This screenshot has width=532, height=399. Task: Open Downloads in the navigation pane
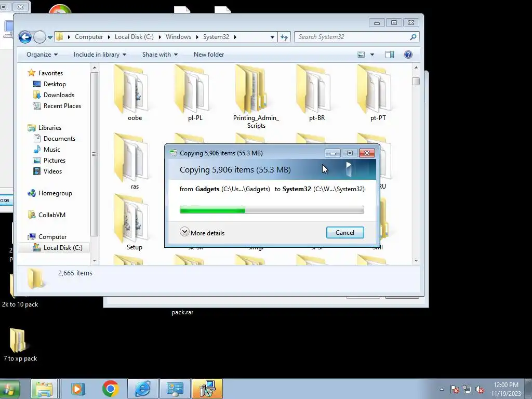59,95
